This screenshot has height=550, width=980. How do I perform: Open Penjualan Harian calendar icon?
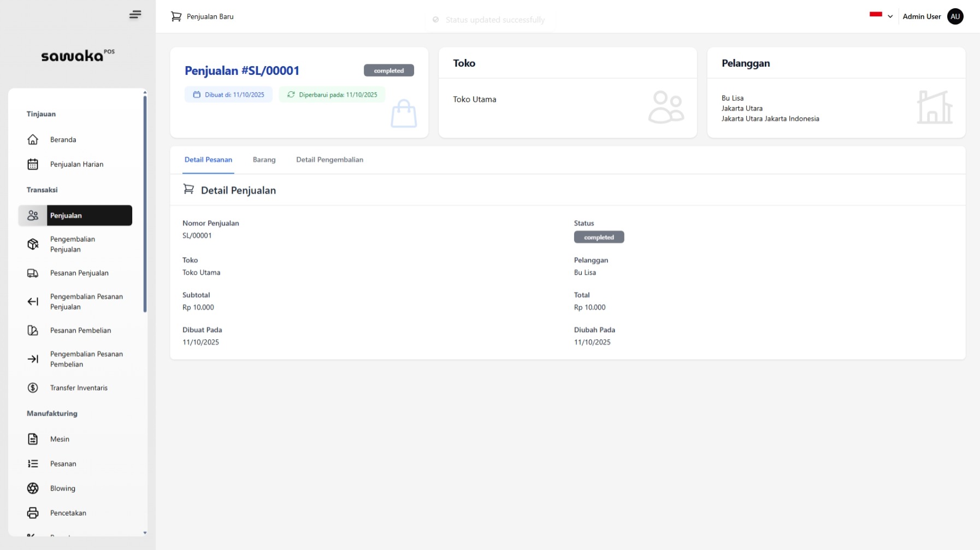[33, 164]
